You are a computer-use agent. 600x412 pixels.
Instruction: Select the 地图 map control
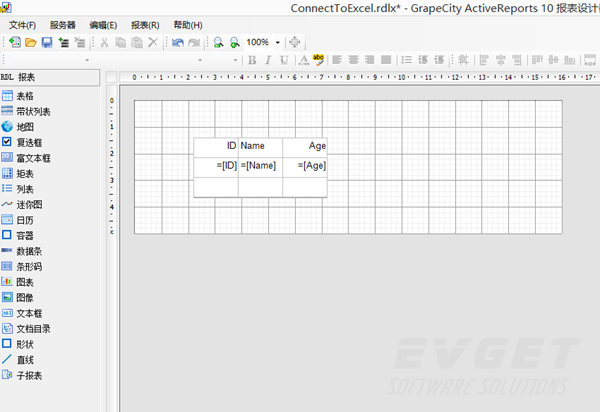18,127
